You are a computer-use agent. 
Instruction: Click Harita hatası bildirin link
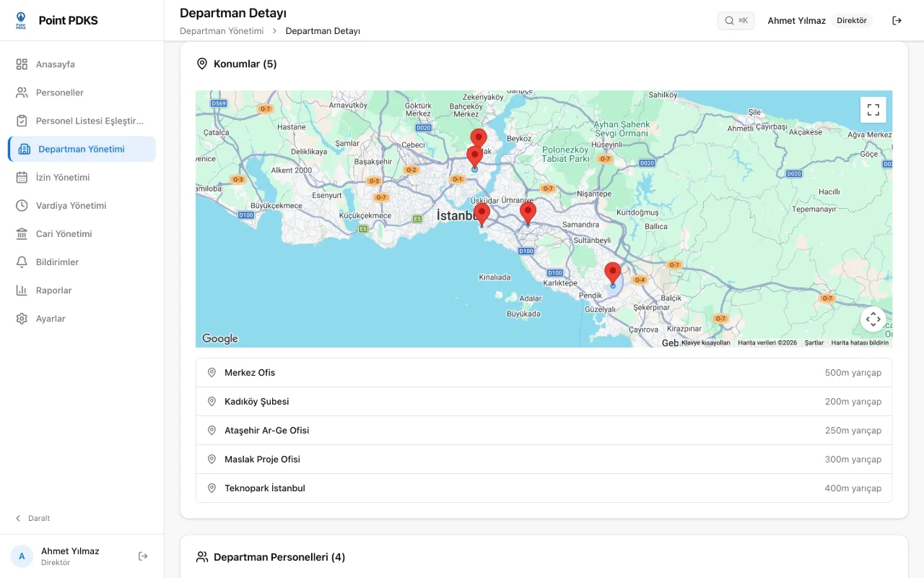click(x=860, y=342)
